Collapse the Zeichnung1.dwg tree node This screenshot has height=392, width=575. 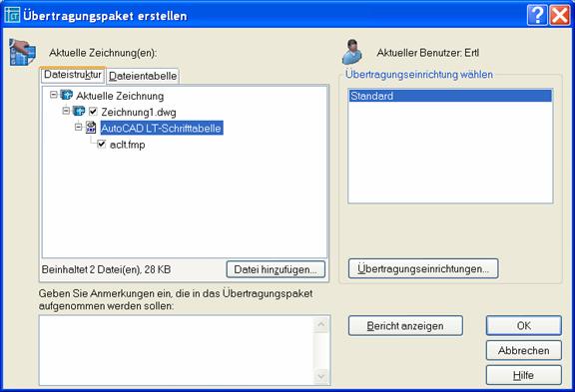66,111
